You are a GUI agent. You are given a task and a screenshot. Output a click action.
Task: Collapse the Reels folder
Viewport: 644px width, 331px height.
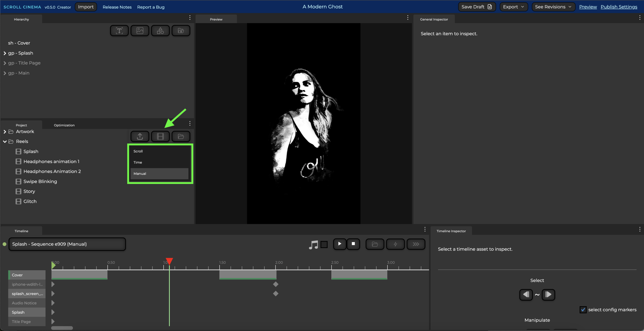pyautogui.click(x=5, y=141)
